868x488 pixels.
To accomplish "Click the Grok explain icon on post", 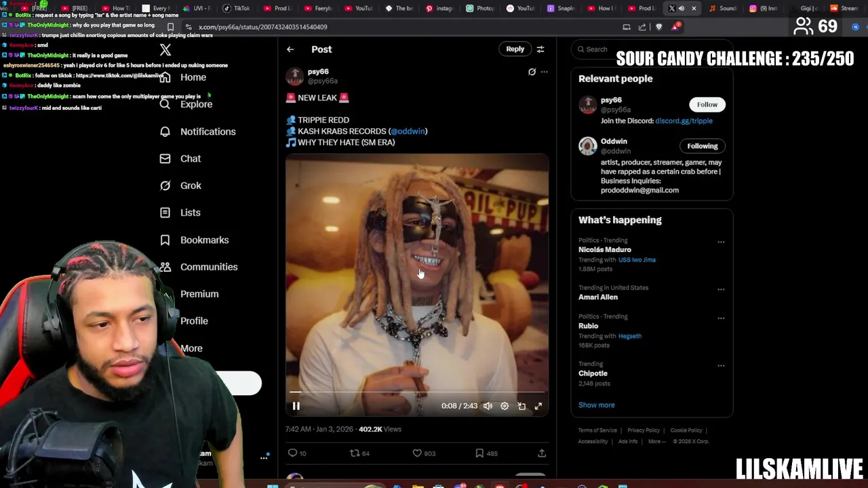I will coord(532,72).
